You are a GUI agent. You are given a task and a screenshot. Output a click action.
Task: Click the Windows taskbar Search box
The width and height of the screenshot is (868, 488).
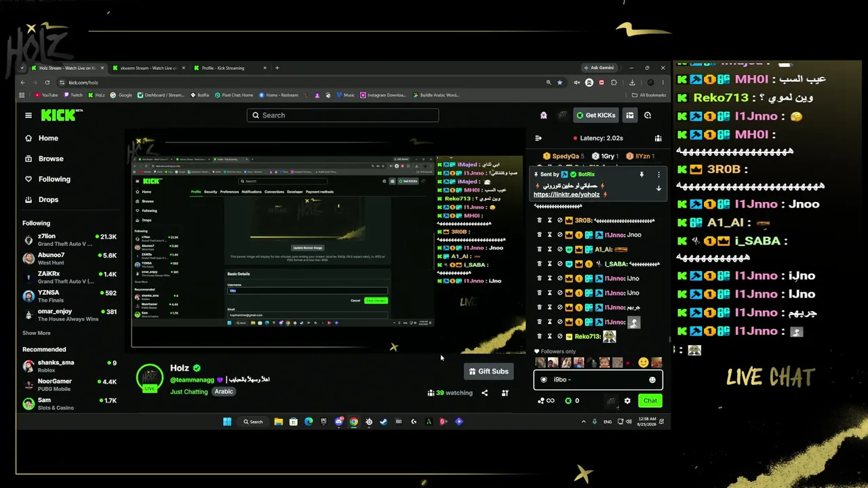[253, 422]
